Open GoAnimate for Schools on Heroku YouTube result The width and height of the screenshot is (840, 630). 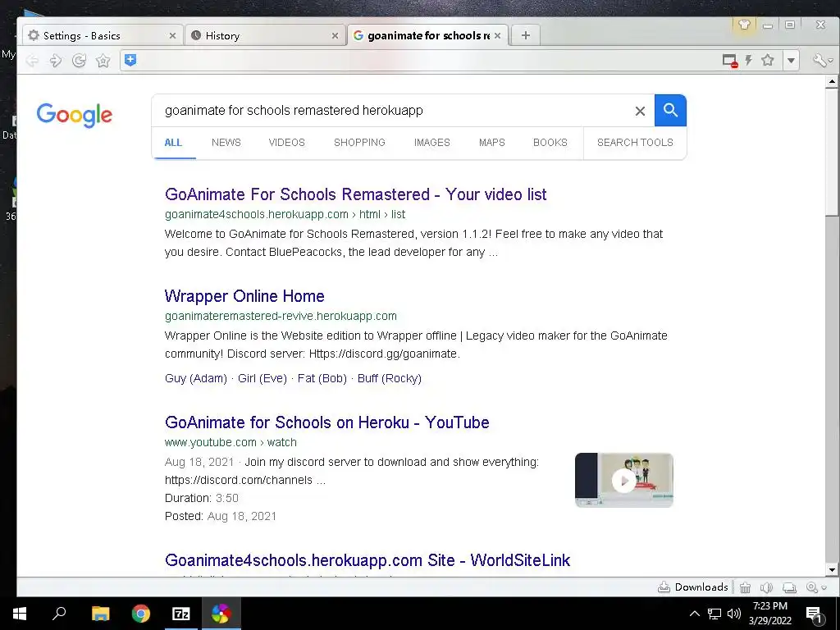326,422
